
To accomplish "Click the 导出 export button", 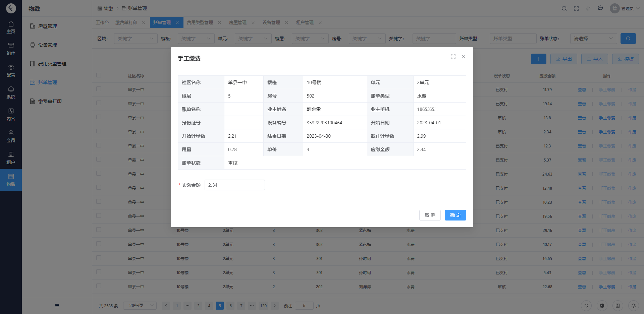I will [x=564, y=59].
